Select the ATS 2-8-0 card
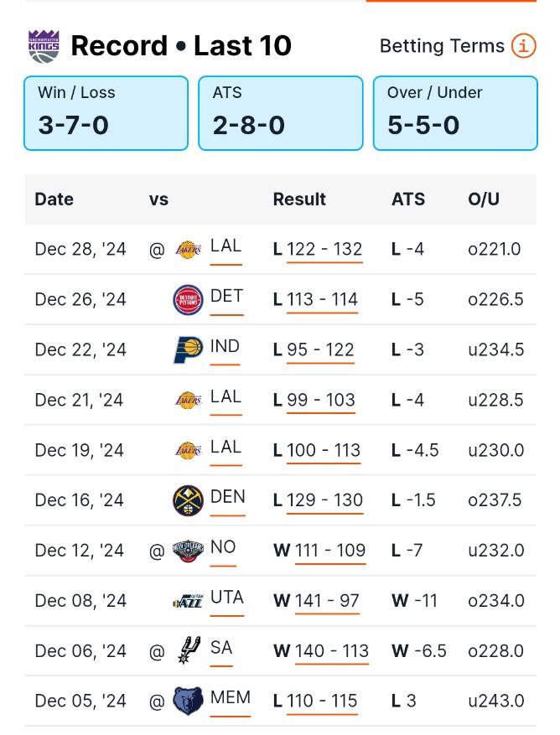The image size is (560, 735). (x=281, y=113)
